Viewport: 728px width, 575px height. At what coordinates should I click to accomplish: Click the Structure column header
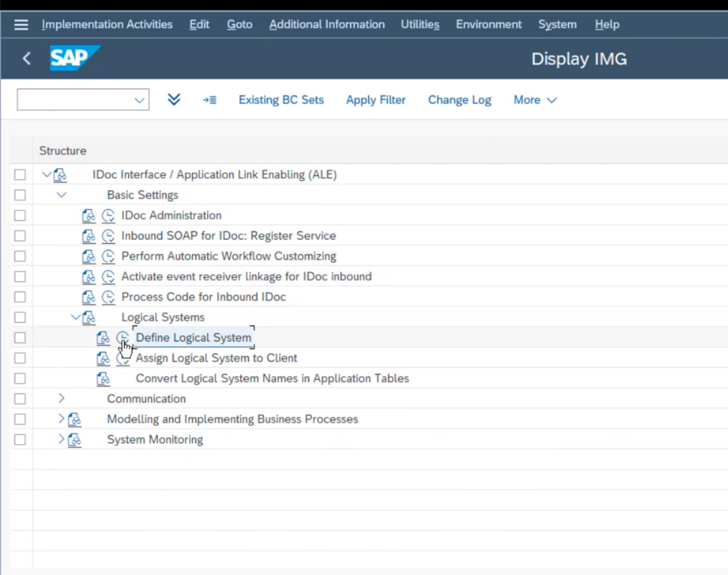(63, 151)
